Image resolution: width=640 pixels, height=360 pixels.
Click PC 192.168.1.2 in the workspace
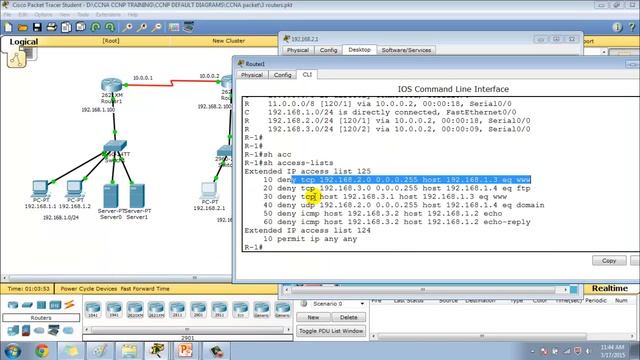(74, 189)
